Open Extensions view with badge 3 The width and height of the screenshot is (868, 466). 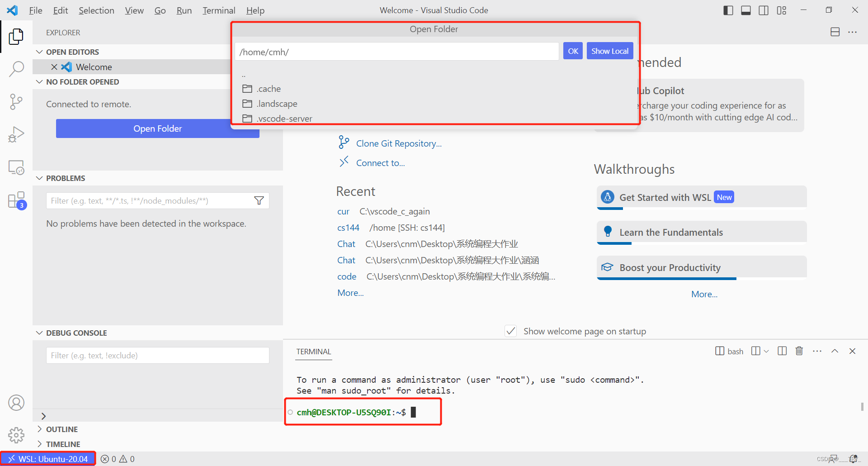coord(16,200)
